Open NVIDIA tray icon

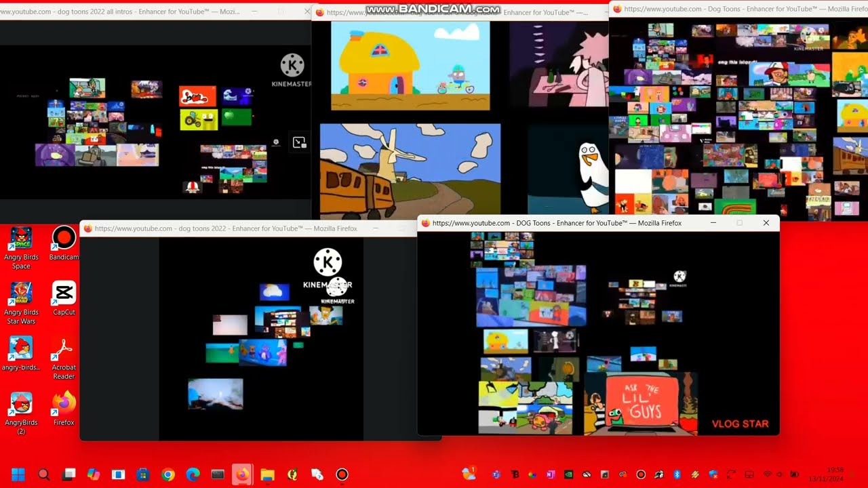tap(568, 474)
